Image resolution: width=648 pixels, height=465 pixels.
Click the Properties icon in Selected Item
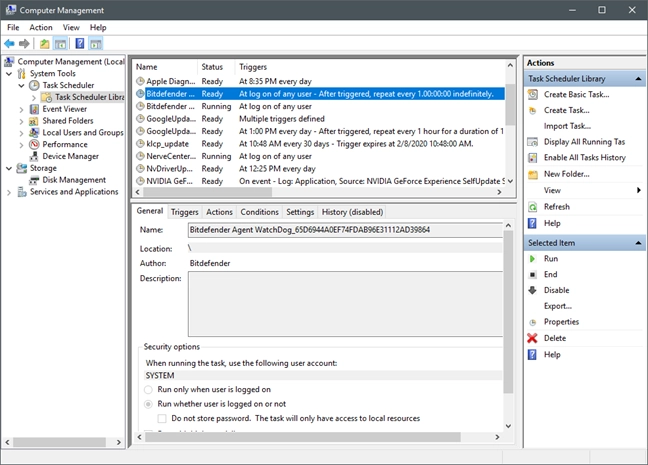click(x=533, y=322)
